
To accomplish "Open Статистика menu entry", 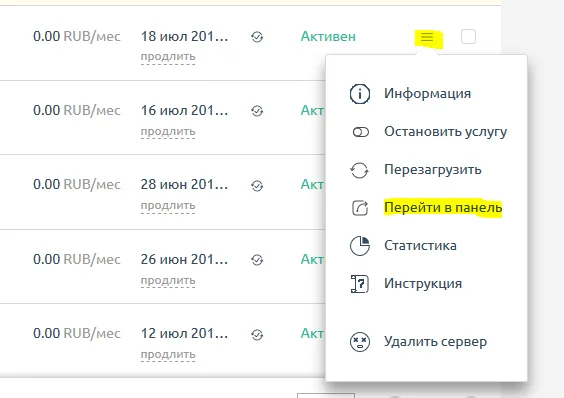I will [x=420, y=246].
